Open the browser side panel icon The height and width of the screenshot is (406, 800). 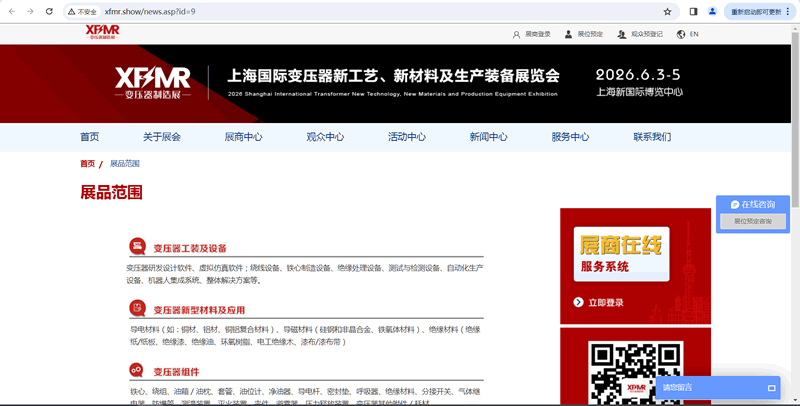(x=693, y=11)
